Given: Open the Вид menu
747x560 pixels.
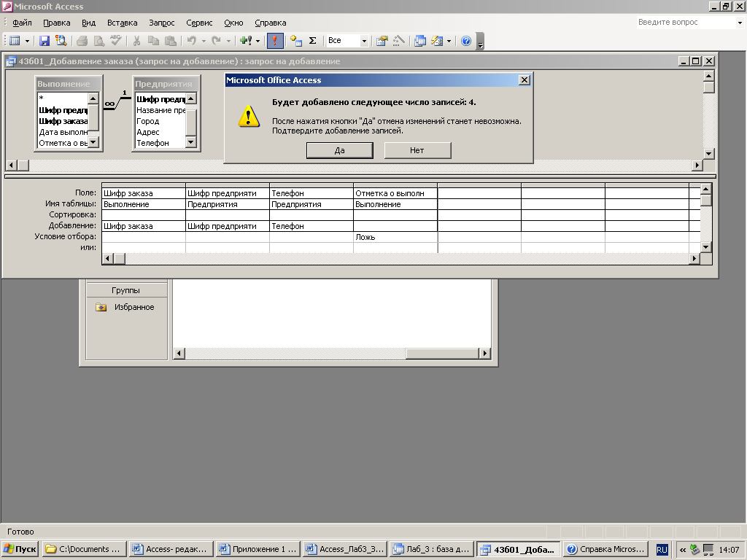Looking at the screenshot, I should [88, 23].
